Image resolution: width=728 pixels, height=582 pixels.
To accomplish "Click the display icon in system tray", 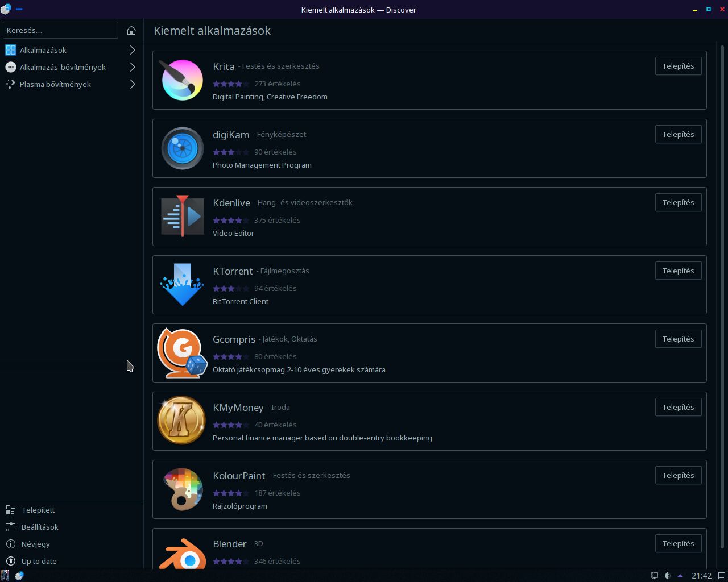I will coord(655,576).
